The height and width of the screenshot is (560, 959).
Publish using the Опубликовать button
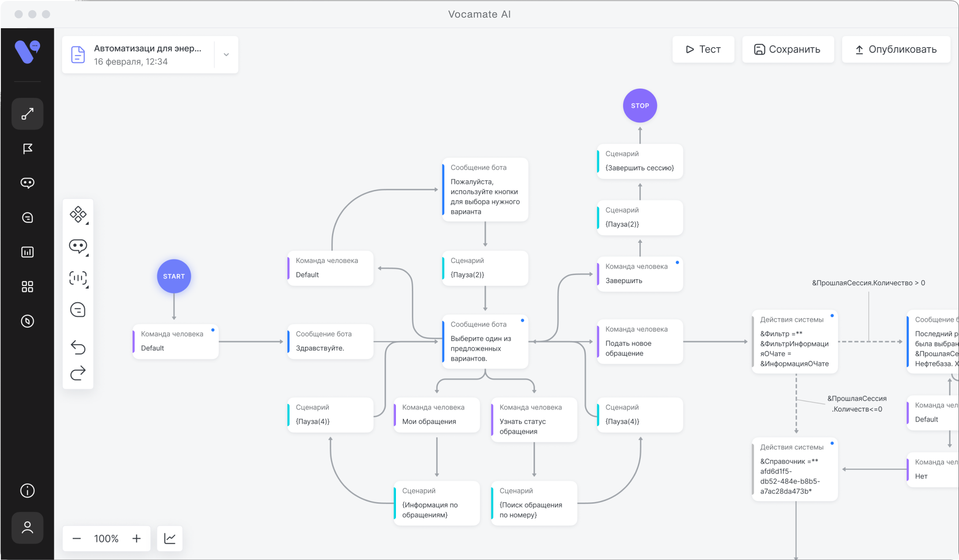[896, 49]
